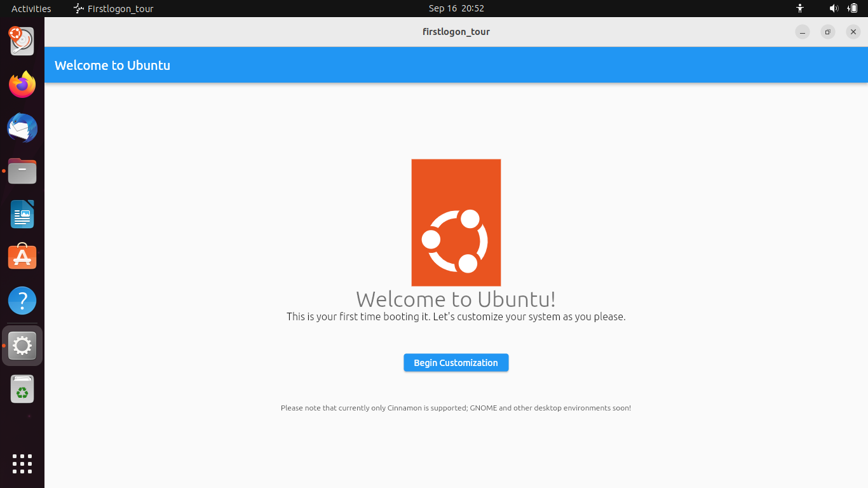
Task: Show Applications grid button
Action: (22, 463)
